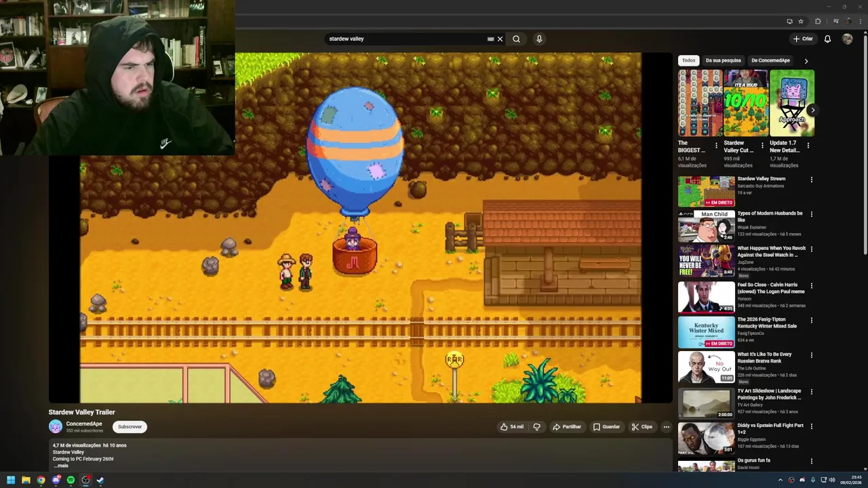Screen dimensions: 868x488
Task: Open Chrome media controls icon
Action: [x=836, y=21]
